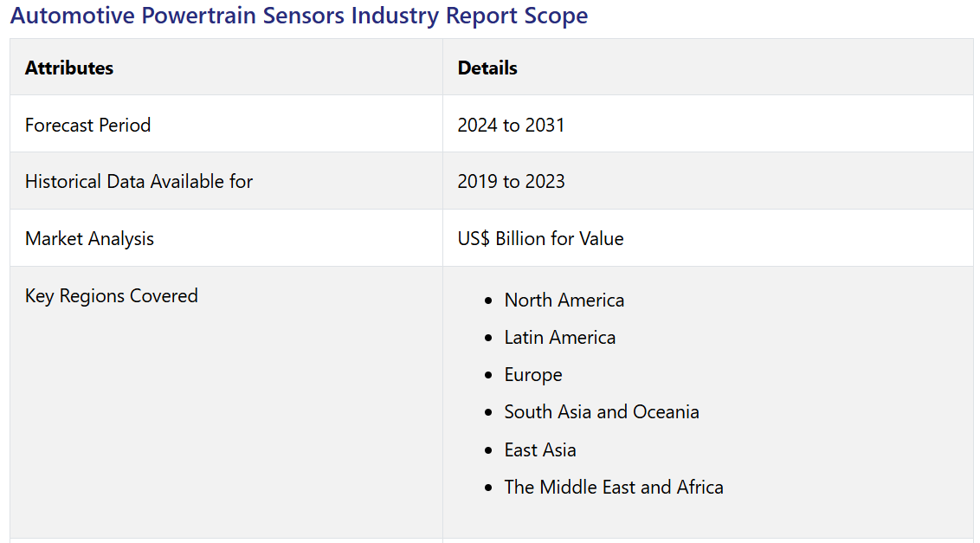Select the Attributes column header

(69, 68)
